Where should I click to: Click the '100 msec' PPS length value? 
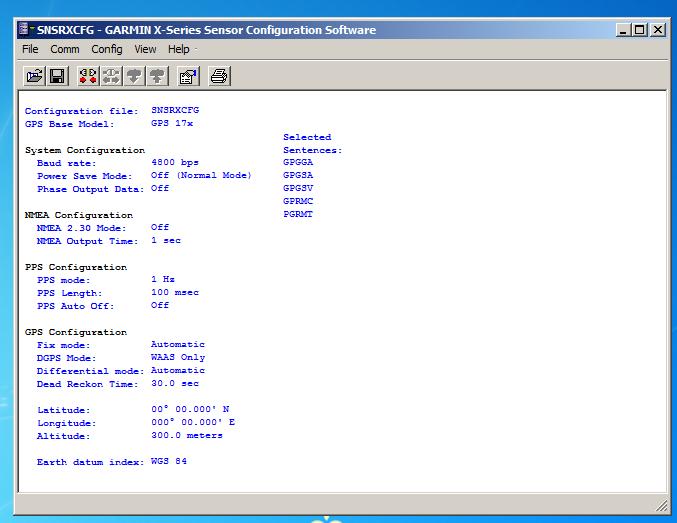tap(175, 292)
